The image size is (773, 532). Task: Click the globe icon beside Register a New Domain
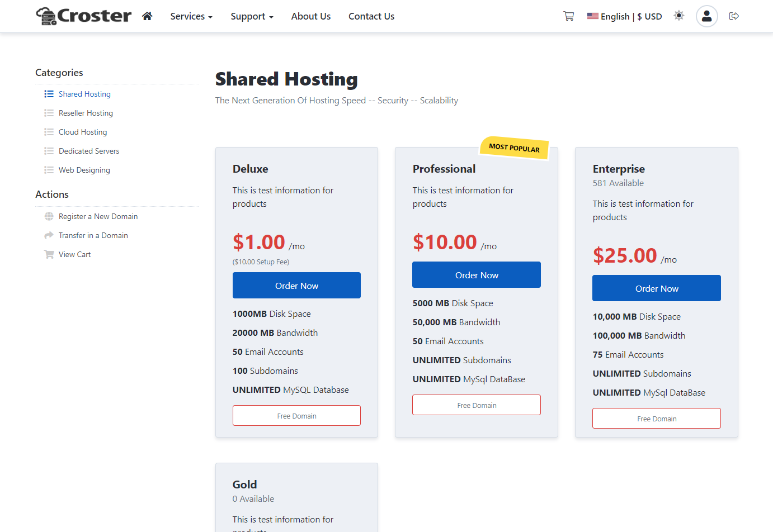pos(49,216)
